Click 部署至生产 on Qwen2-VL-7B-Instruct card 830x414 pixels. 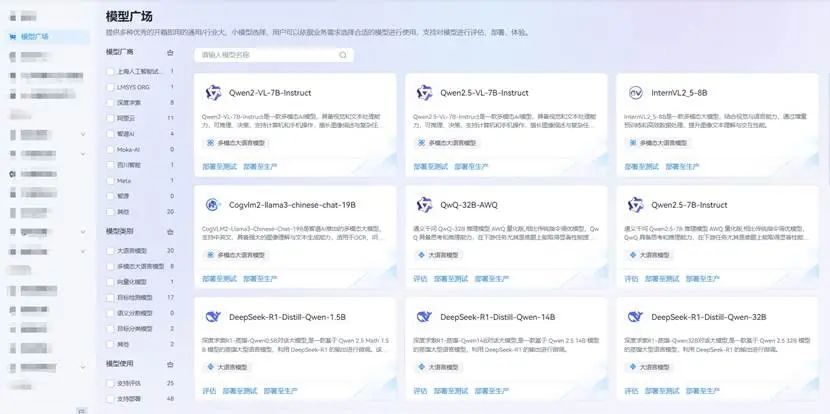pos(260,166)
